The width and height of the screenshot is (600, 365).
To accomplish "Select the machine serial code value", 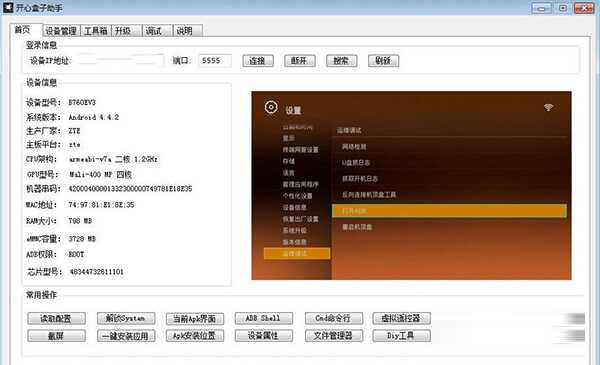I will pos(130,189).
